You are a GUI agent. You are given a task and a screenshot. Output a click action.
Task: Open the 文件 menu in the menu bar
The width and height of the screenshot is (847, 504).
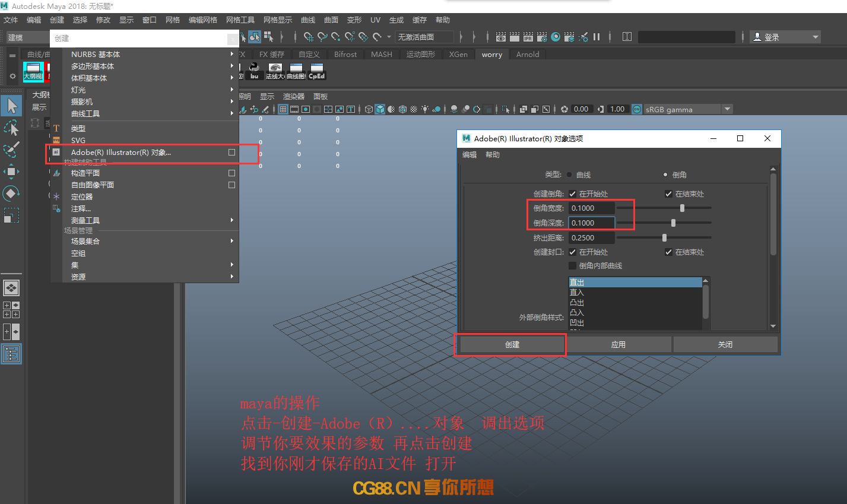pos(11,20)
